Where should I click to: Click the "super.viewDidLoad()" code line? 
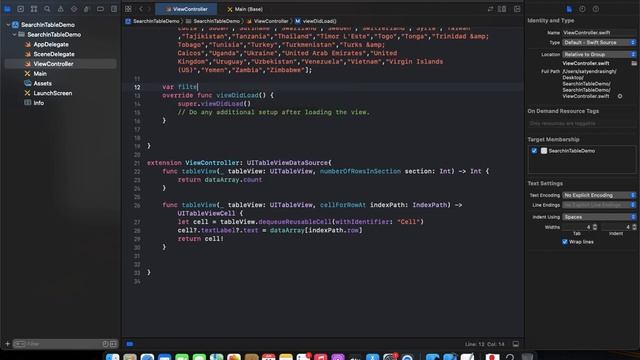point(214,104)
